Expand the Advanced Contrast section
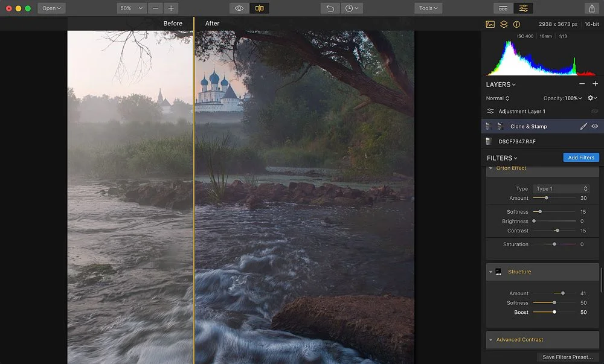 490,339
